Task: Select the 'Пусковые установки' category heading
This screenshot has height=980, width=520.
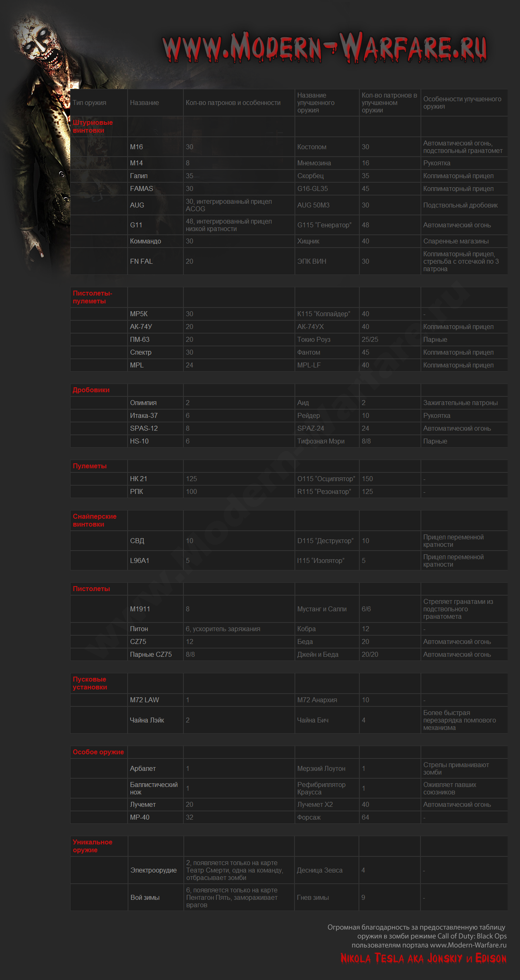Action: 90,683
